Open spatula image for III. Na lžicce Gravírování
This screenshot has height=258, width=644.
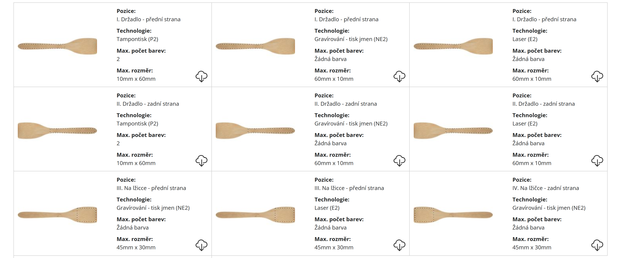(57, 215)
